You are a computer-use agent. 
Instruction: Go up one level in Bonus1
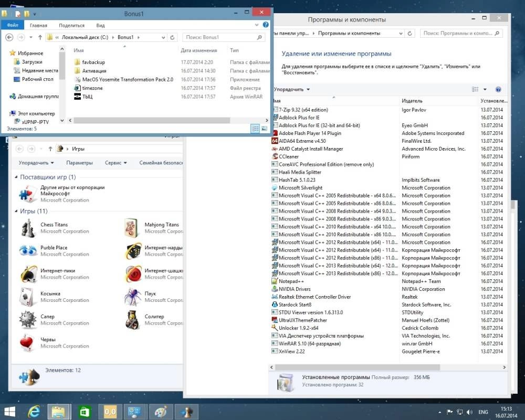coord(40,37)
